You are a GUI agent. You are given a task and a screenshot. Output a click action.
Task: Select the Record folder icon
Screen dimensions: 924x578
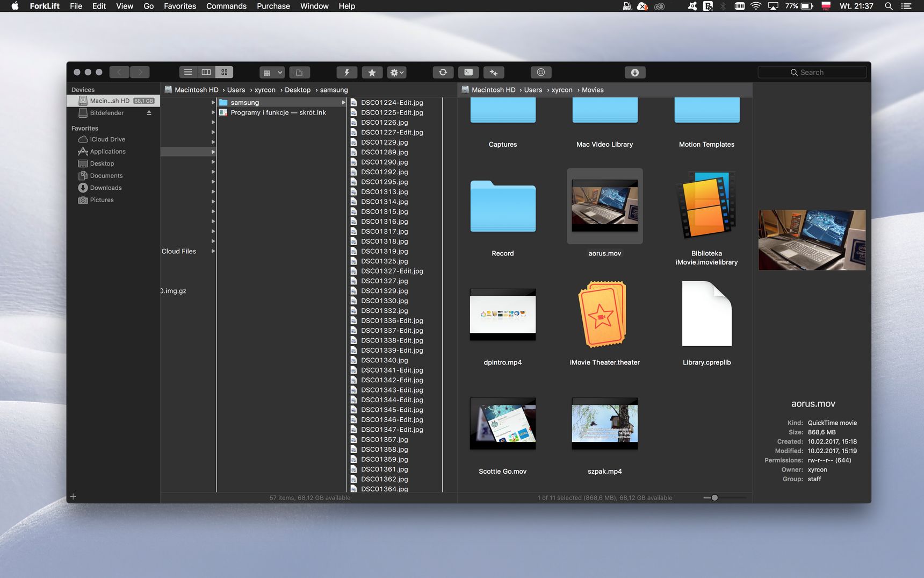[x=503, y=206]
